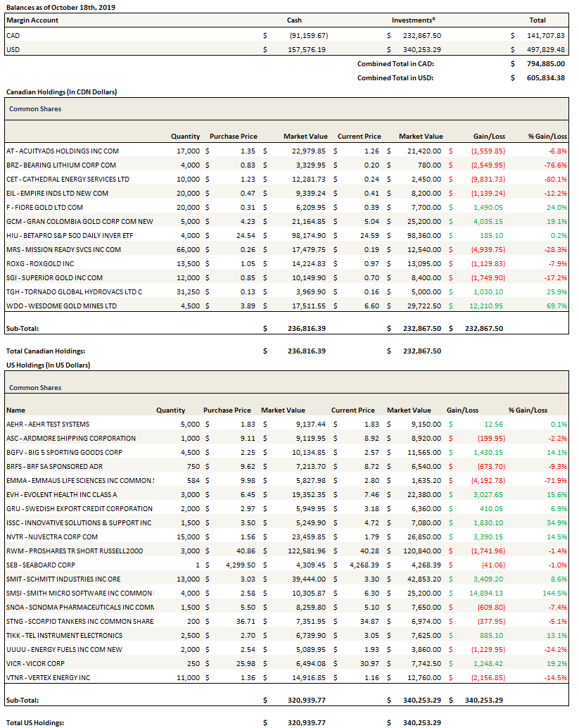Click the Name column header in US table
The height and width of the screenshot is (728, 579).
click(x=15, y=410)
